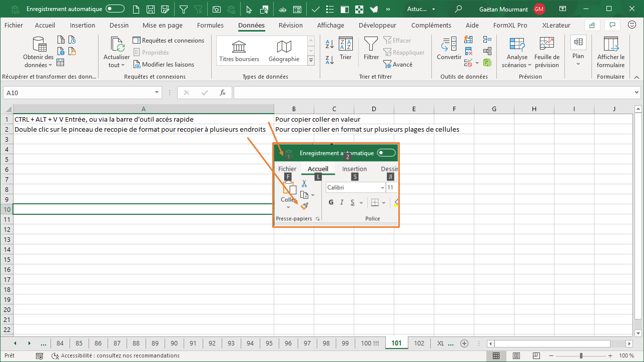Click Save icon in quick access toolbar

pos(151,9)
